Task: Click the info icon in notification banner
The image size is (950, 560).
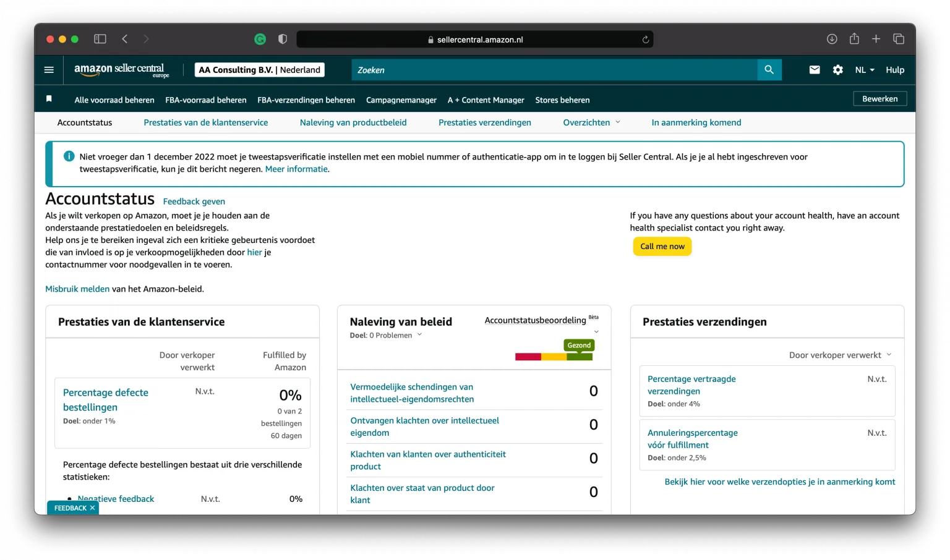Action: click(69, 156)
